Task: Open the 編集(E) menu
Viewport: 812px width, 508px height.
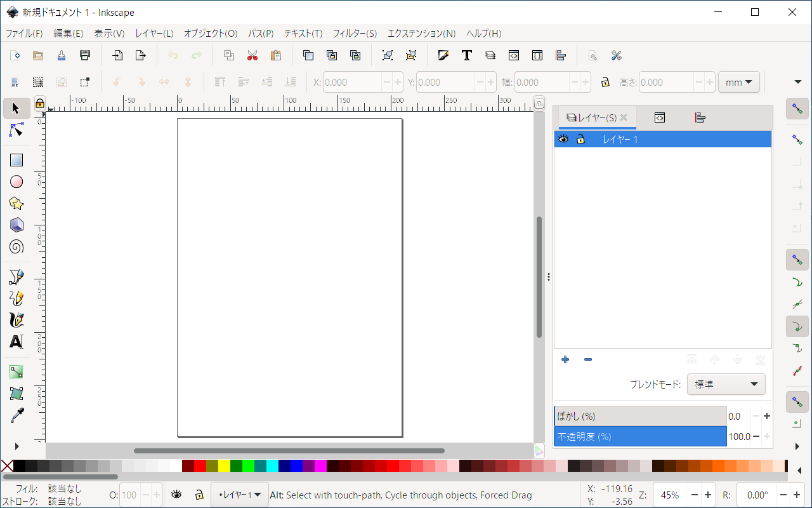Action: pos(69,33)
